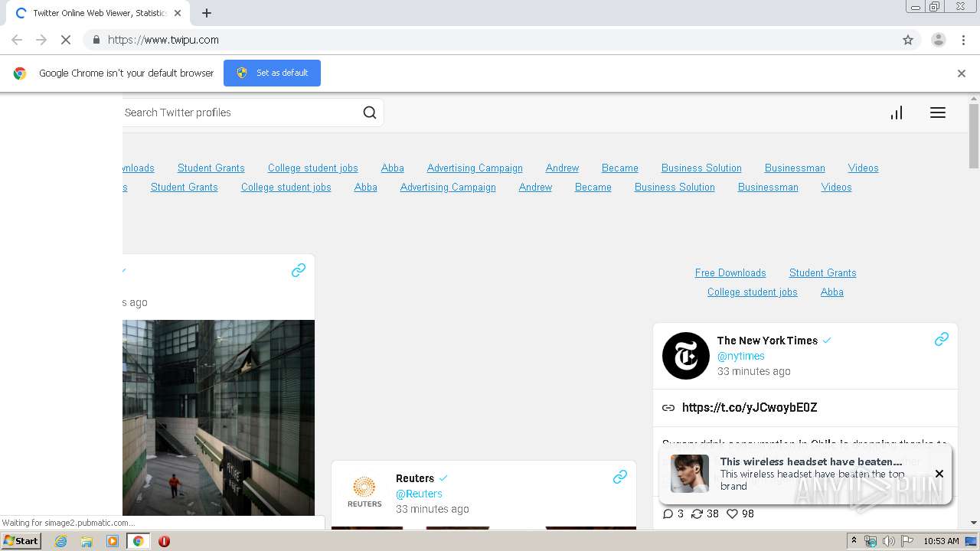The image size is (980, 551).
Task: Open Businessman link in the first row
Action: click(795, 168)
